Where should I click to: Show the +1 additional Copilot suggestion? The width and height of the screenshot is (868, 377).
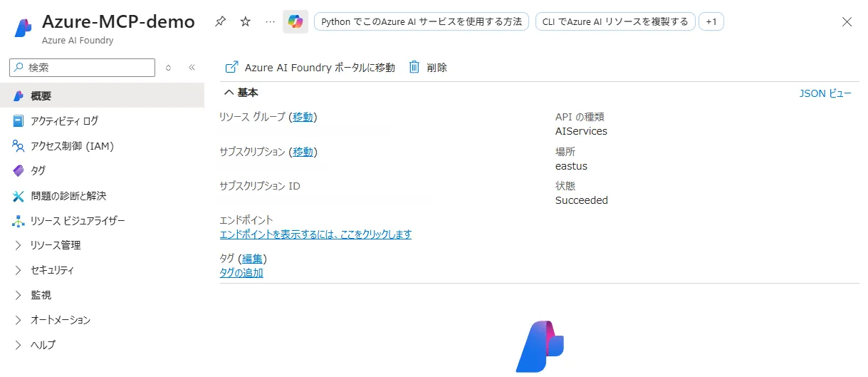[711, 22]
